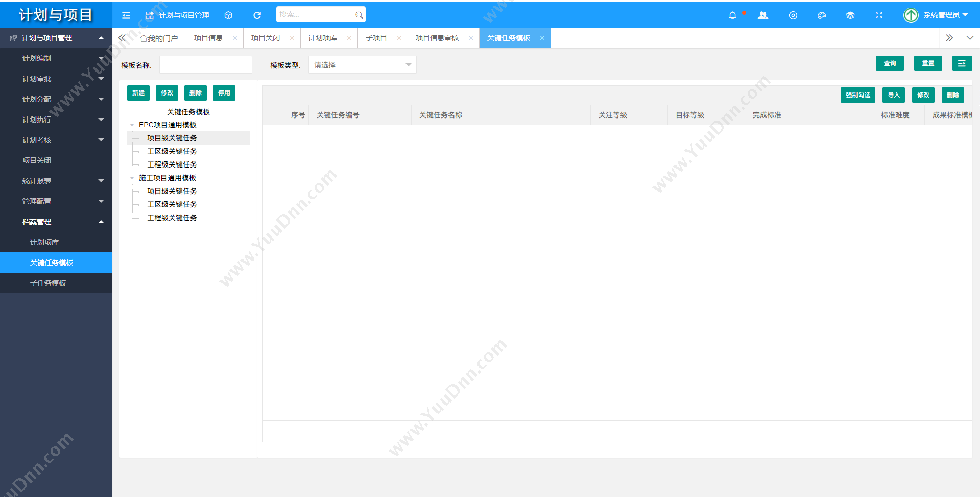Viewport: 980px width, 497px height.
Task: Collapse the 计划与项目管理 sidebar section
Action: tap(101, 38)
